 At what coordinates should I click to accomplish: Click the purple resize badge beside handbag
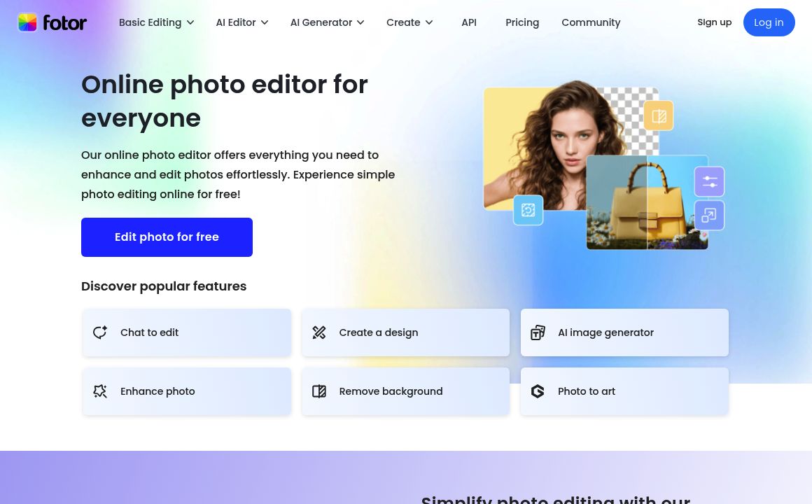coord(709,215)
